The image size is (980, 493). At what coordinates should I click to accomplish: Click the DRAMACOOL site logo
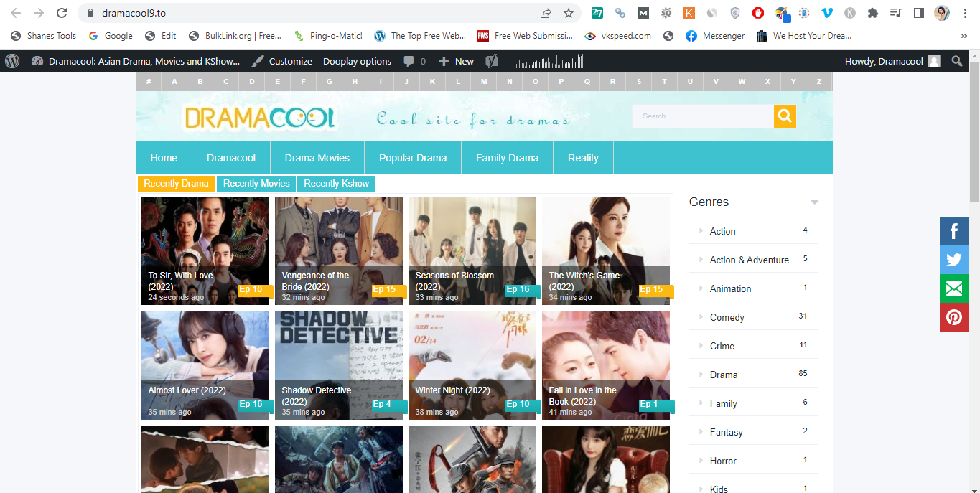(x=260, y=118)
